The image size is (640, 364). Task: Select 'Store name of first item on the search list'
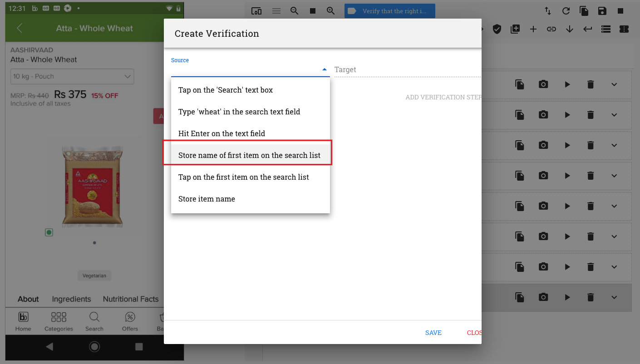click(250, 155)
